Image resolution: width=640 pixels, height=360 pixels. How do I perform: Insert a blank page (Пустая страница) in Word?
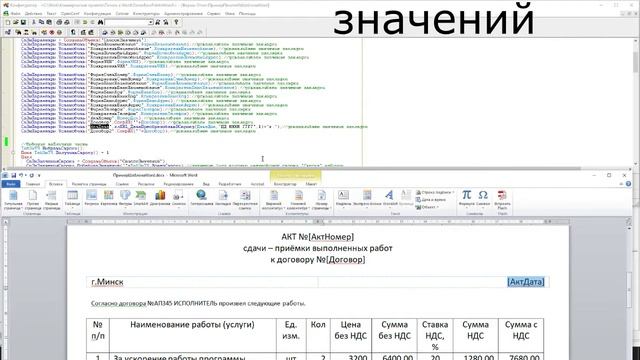pos(33,200)
